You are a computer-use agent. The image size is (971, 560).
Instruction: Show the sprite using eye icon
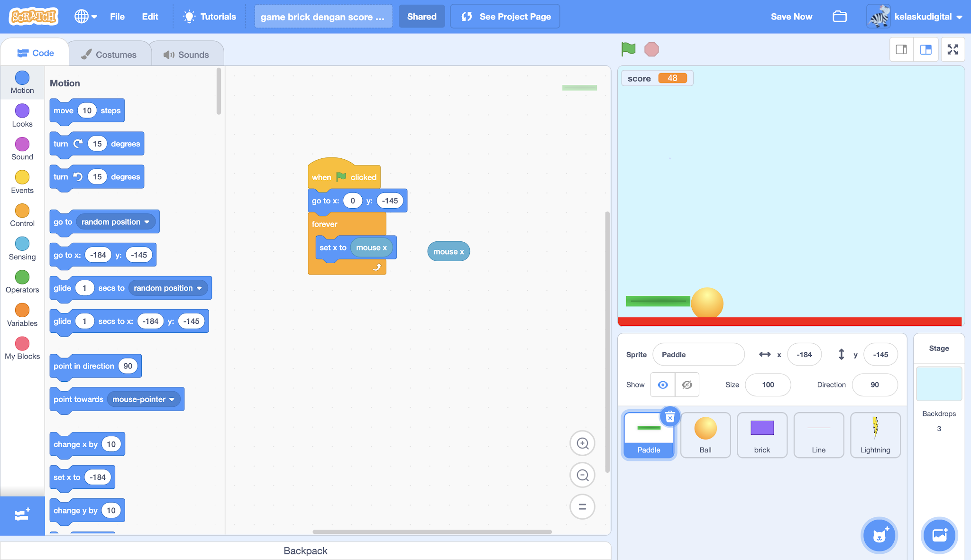tap(663, 385)
